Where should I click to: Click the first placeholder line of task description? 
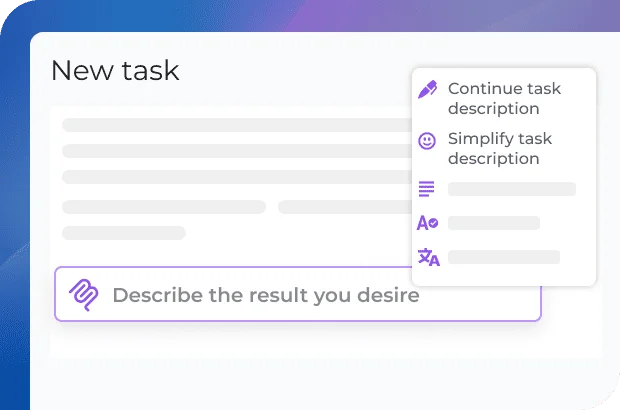point(235,125)
